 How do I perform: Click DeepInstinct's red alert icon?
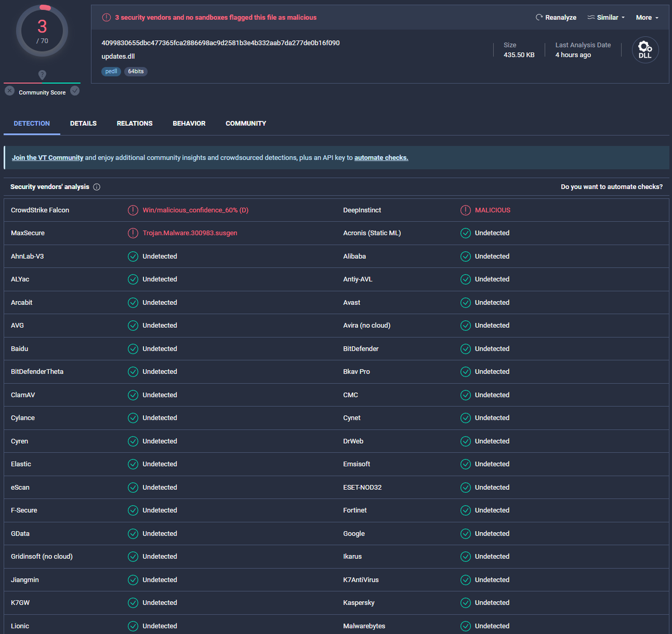coord(465,210)
